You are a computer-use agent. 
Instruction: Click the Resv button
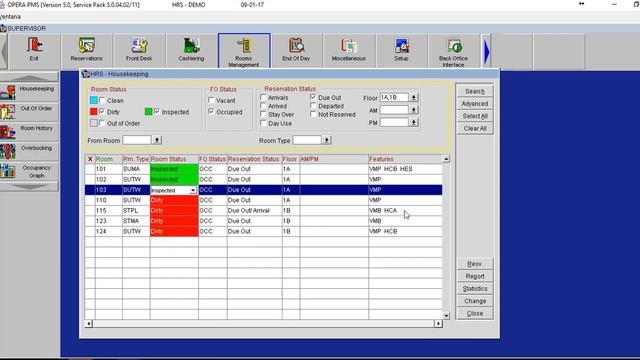[x=475, y=264]
